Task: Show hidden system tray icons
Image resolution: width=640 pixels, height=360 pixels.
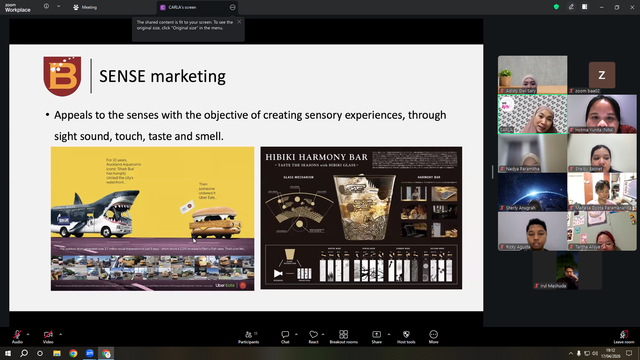Action: (571, 353)
